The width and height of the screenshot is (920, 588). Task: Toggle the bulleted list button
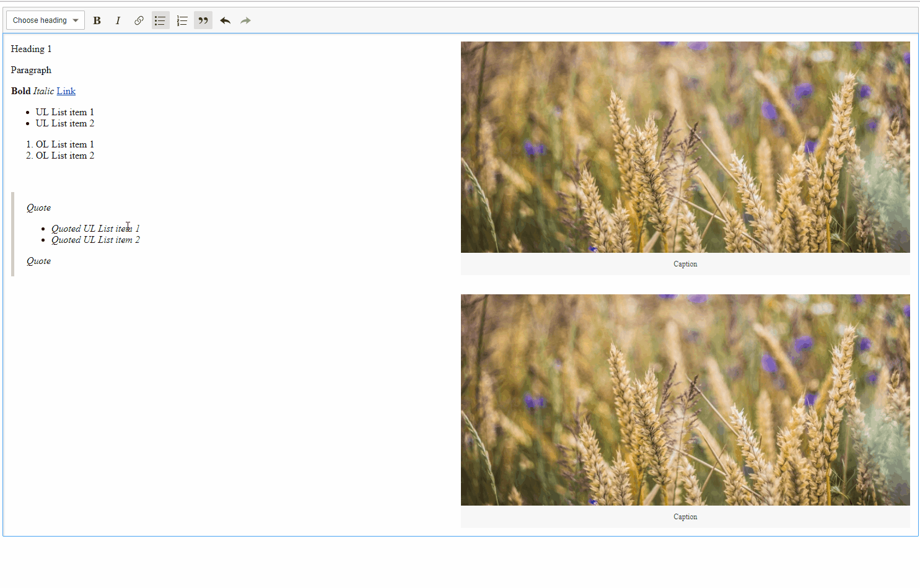[x=160, y=20]
